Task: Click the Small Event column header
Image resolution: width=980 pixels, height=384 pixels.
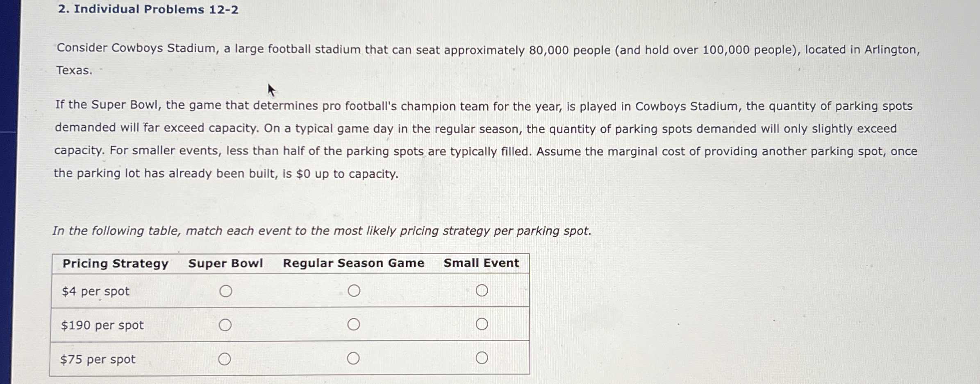Action: point(482,263)
